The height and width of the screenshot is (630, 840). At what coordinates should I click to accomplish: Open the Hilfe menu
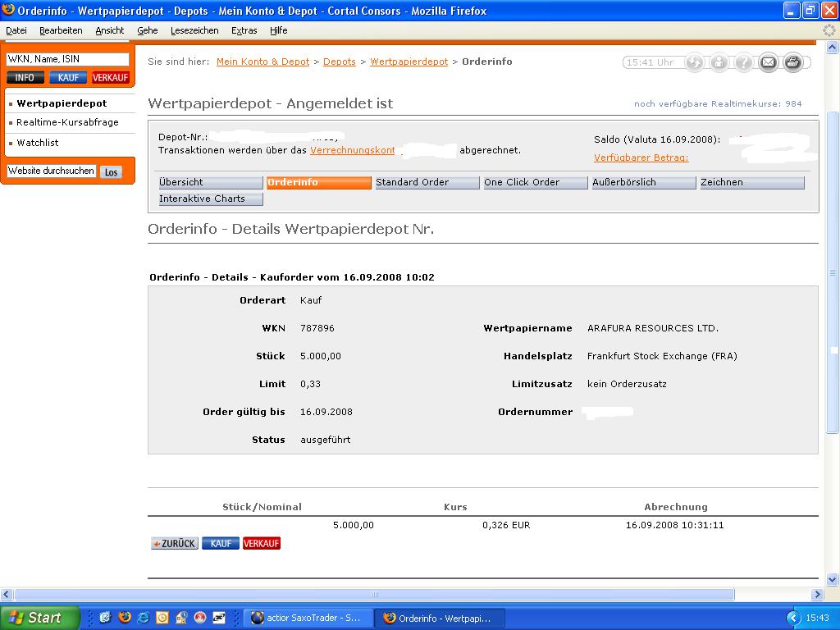279,30
